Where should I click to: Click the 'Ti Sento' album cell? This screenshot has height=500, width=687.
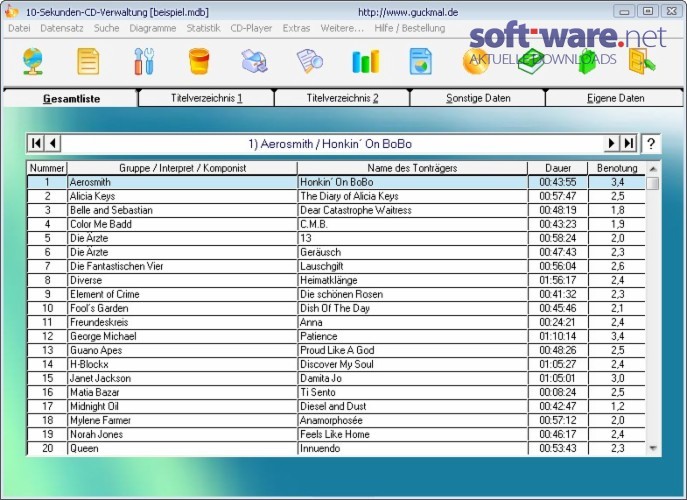[412, 392]
